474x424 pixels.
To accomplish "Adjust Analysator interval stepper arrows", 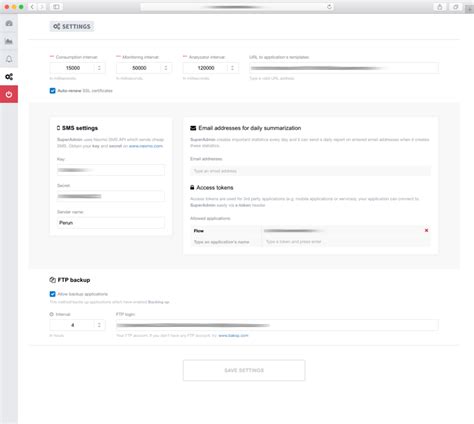I will point(232,68).
